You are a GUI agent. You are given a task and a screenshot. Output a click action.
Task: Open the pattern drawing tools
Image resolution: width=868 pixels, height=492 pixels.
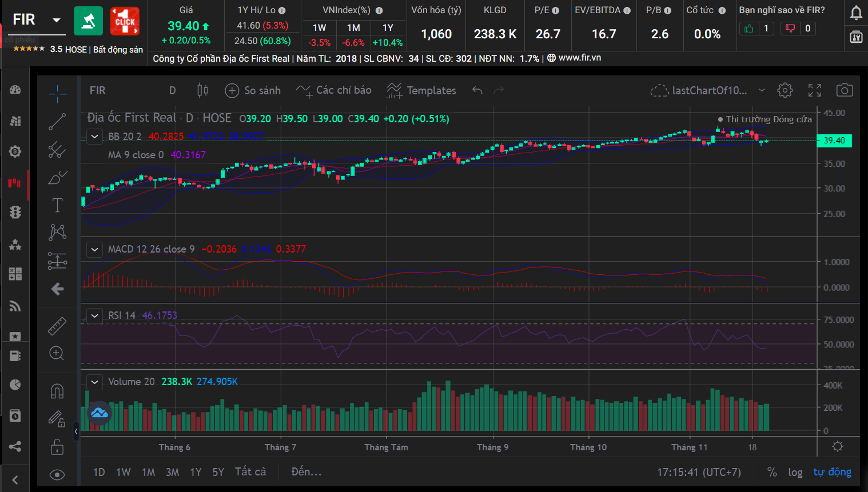coord(57,232)
